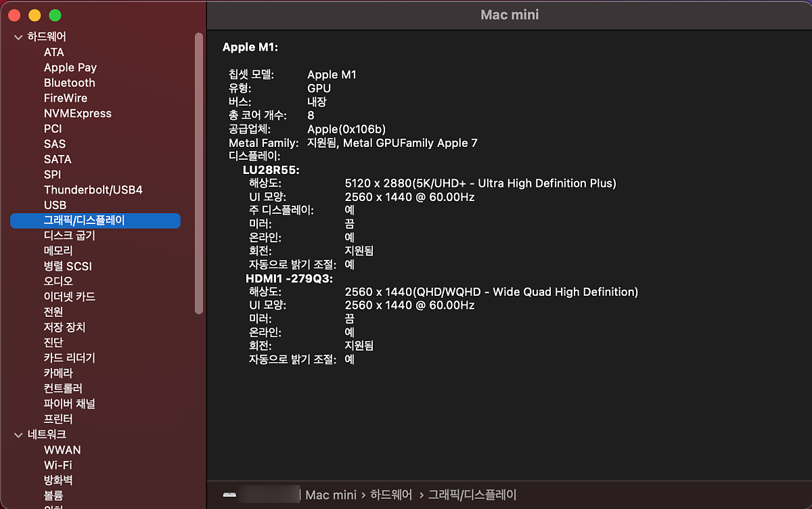Choose FireWire from the sidebar
This screenshot has height=509, width=812.
point(66,98)
